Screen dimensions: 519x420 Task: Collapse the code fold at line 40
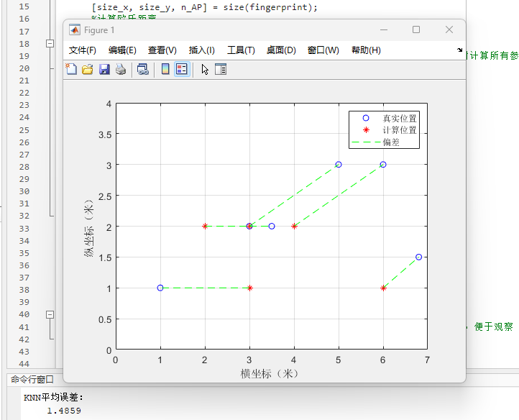pos(50,314)
